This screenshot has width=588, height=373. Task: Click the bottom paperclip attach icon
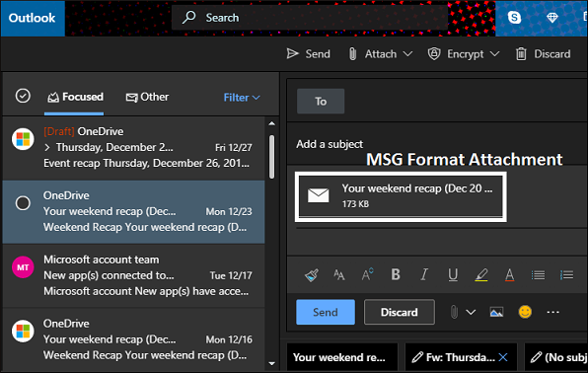pos(454,312)
